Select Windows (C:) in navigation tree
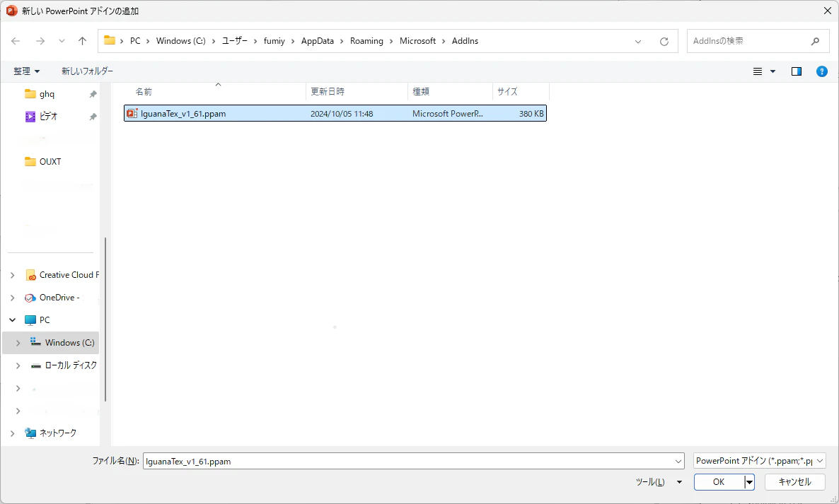 pos(62,343)
